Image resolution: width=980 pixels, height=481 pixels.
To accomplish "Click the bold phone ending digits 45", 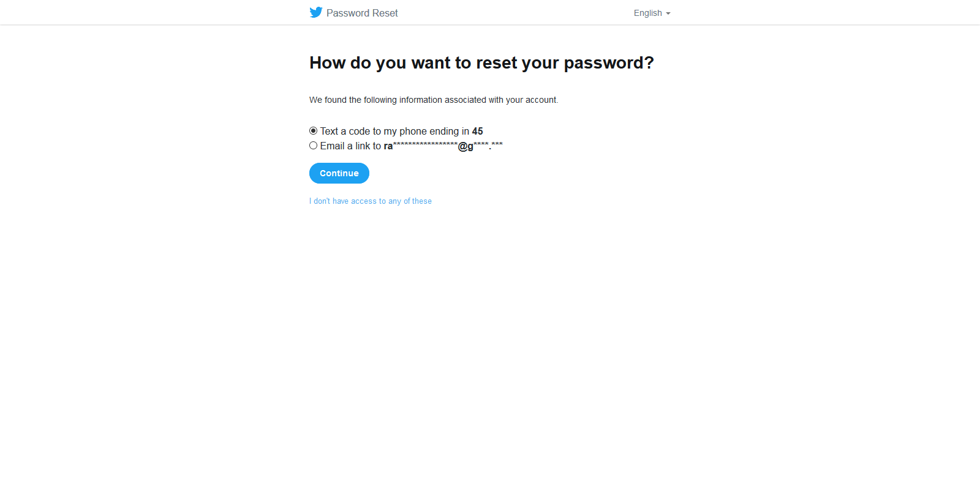I will tap(478, 131).
